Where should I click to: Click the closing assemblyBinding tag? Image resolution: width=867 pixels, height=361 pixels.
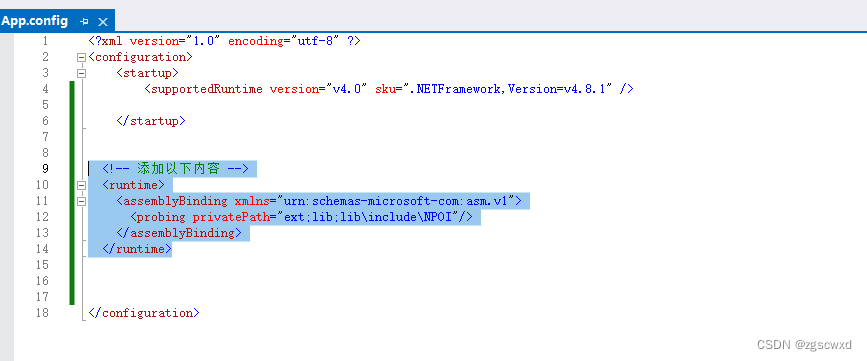(x=179, y=233)
